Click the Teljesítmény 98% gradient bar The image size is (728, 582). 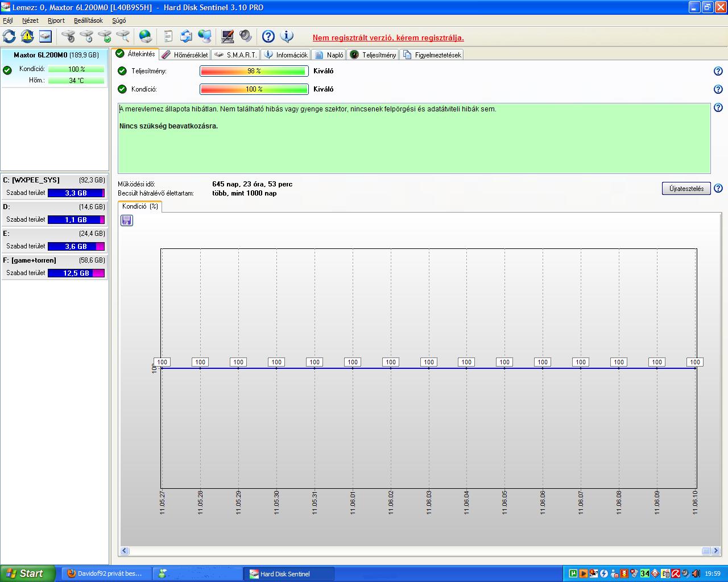tap(254, 71)
